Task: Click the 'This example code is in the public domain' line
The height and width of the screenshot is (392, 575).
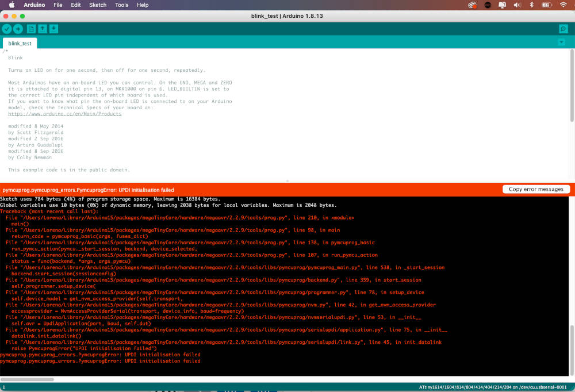Action: [69, 170]
